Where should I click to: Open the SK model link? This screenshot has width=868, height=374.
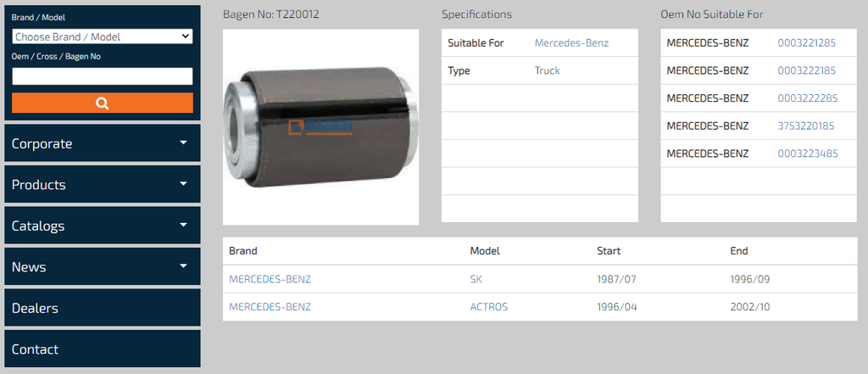click(476, 279)
